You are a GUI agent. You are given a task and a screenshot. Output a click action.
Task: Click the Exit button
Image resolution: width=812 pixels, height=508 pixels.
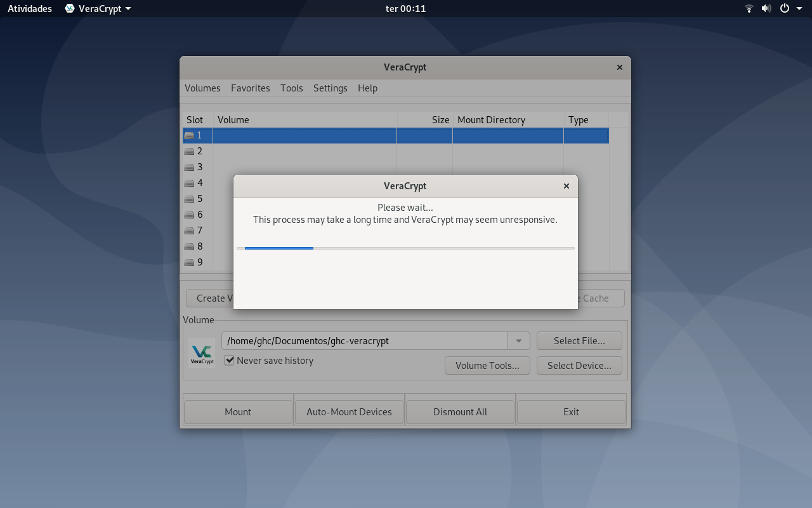[x=571, y=412]
